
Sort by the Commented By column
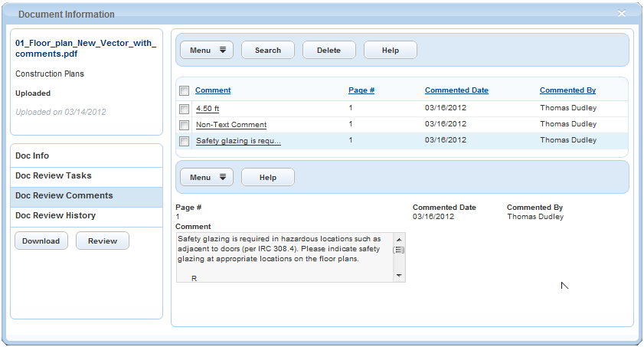click(x=567, y=90)
